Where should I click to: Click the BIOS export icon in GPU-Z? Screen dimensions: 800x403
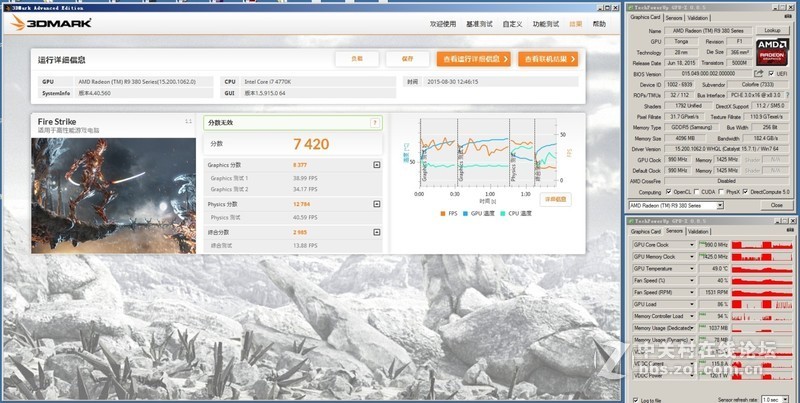click(759, 74)
